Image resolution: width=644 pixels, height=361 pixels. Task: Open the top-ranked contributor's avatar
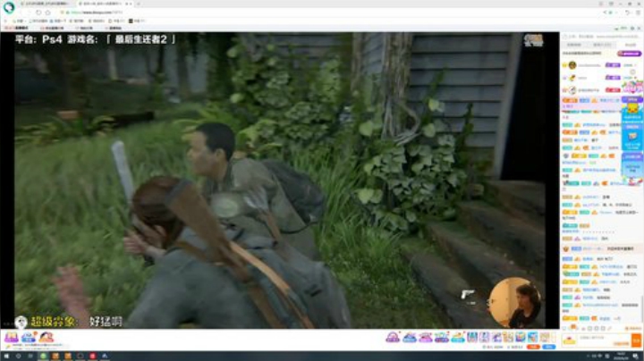572,65
